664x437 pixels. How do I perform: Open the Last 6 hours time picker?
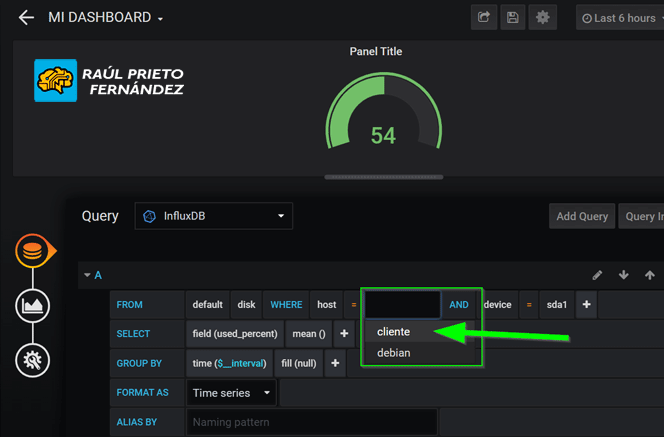(x=619, y=18)
